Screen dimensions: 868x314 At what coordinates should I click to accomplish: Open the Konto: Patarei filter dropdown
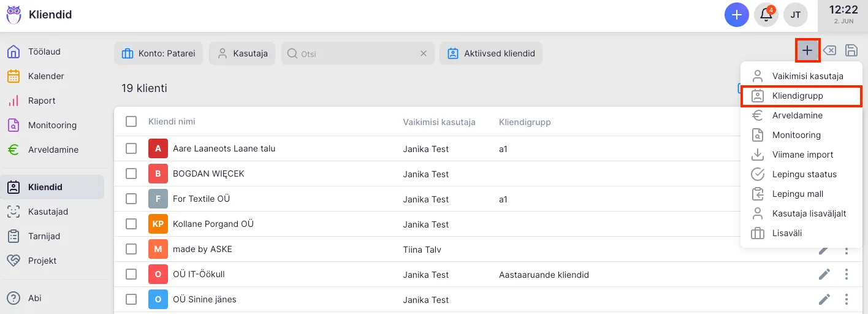coord(158,53)
